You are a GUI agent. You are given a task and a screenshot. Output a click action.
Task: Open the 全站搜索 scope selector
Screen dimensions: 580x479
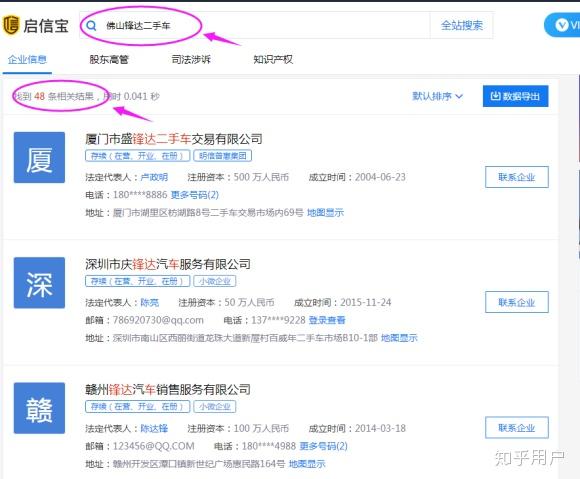(462, 25)
